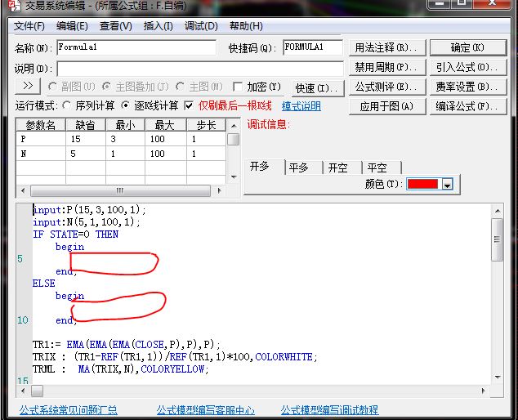Click the 步长 column header
This screenshot has width=518, height=420.
pos(206,125)
